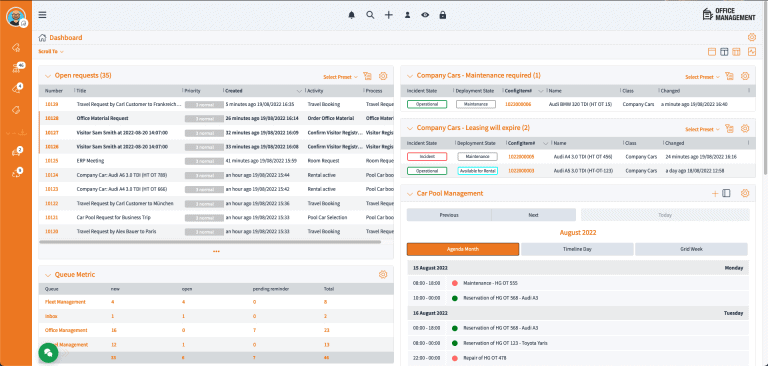Click the Next calendar button

[533, 215]
